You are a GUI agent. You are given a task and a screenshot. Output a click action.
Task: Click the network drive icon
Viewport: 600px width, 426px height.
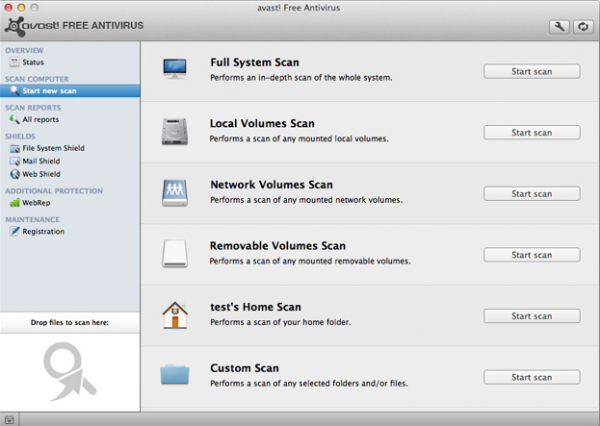point(174,193)
